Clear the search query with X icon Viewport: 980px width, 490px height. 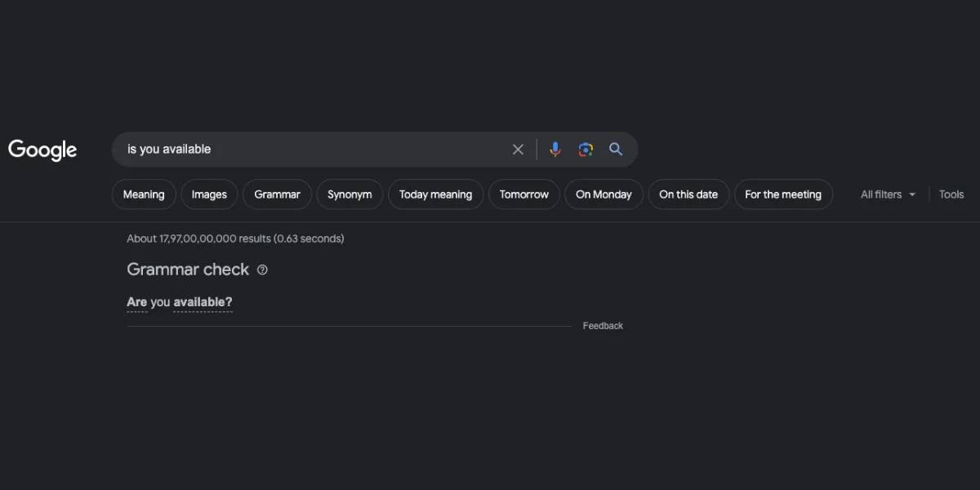tap(518, 149)
